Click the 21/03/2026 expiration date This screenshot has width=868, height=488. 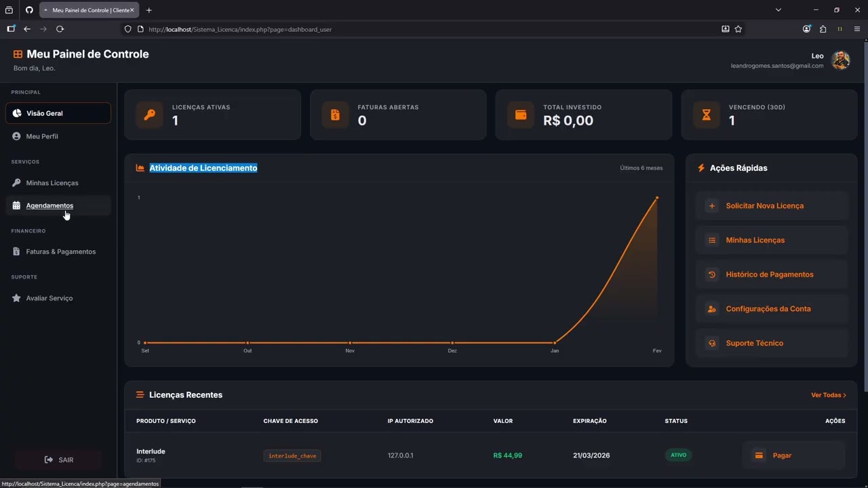click(x=591, y=455)
